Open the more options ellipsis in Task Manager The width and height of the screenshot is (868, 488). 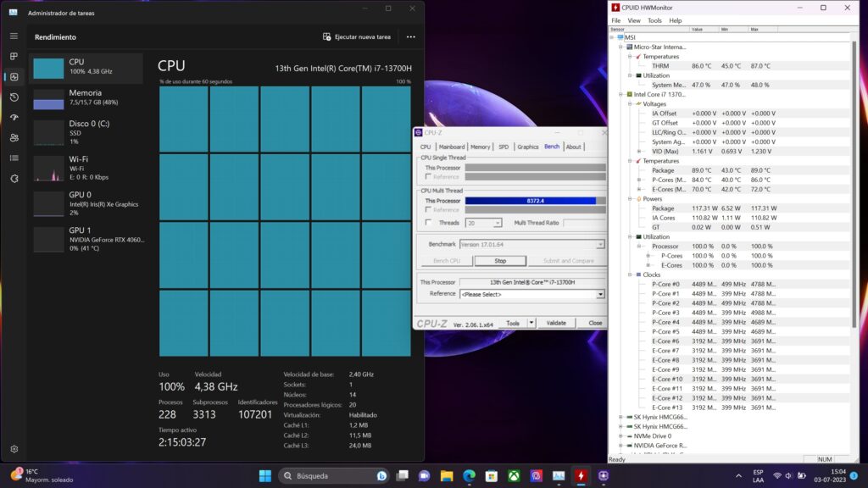pyautogui.click(x=411, y=37)
